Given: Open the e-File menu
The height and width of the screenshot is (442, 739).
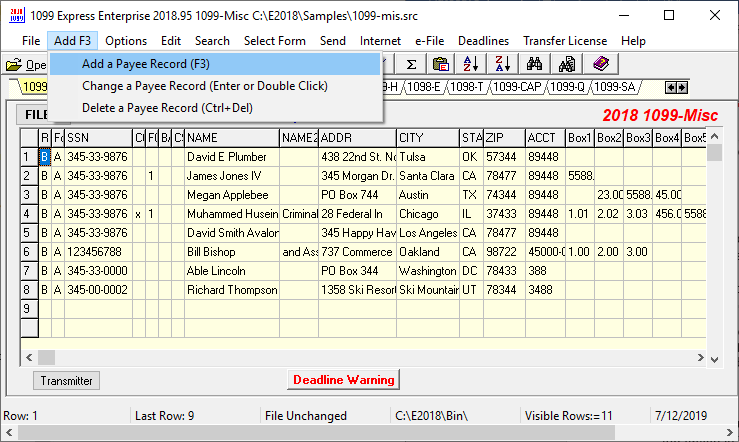Looking at the screenshot, I should (429, 41).
